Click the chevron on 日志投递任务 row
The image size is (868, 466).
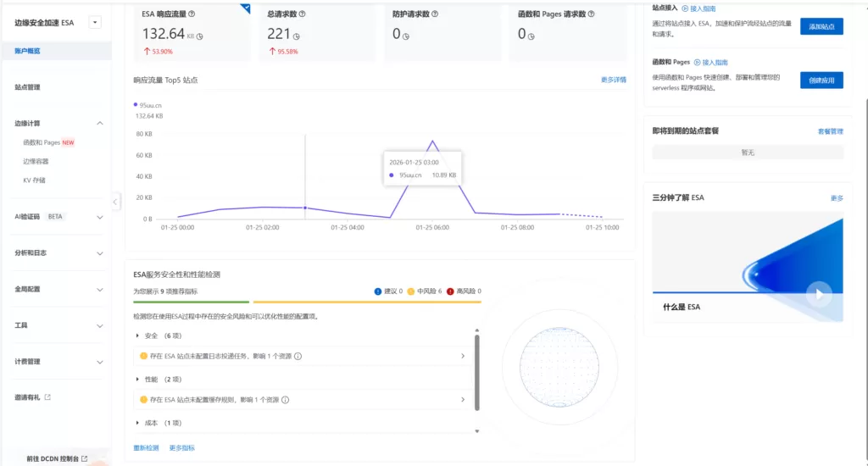click(463, 357)
